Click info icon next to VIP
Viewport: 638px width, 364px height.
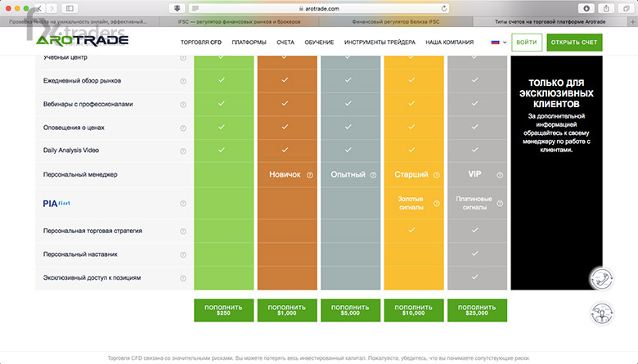[500, 175]
